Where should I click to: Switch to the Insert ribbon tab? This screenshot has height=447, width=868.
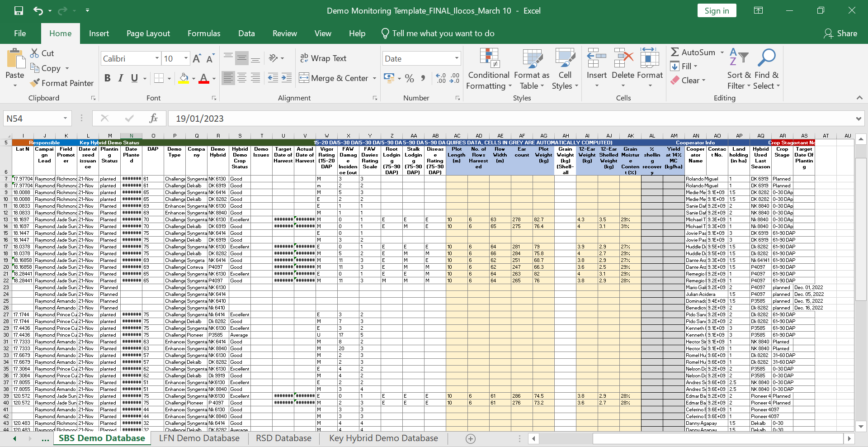click(99, 33)
